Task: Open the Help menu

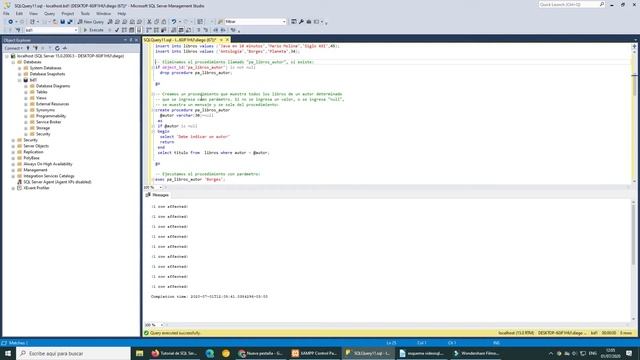Action: pyautogui.click(x=122, y=13)
